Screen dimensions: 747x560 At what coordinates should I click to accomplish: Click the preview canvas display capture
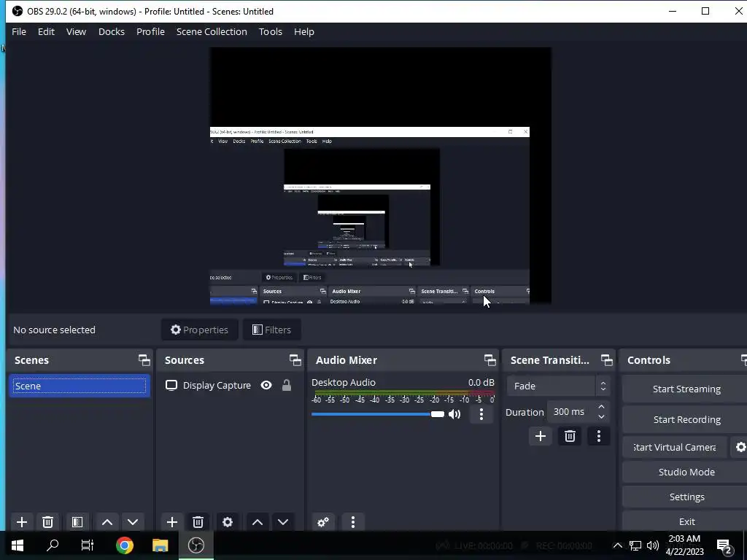(x=380, y=175)
